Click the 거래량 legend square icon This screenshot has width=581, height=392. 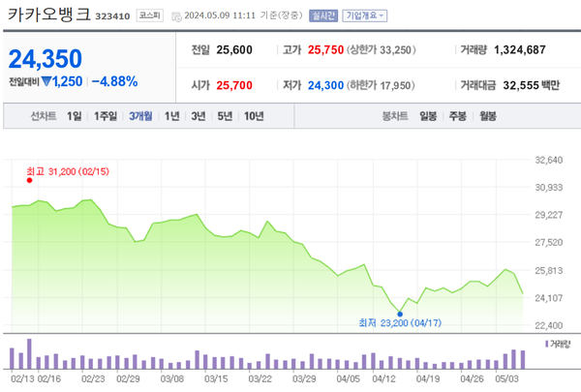(x=544, y=344)
